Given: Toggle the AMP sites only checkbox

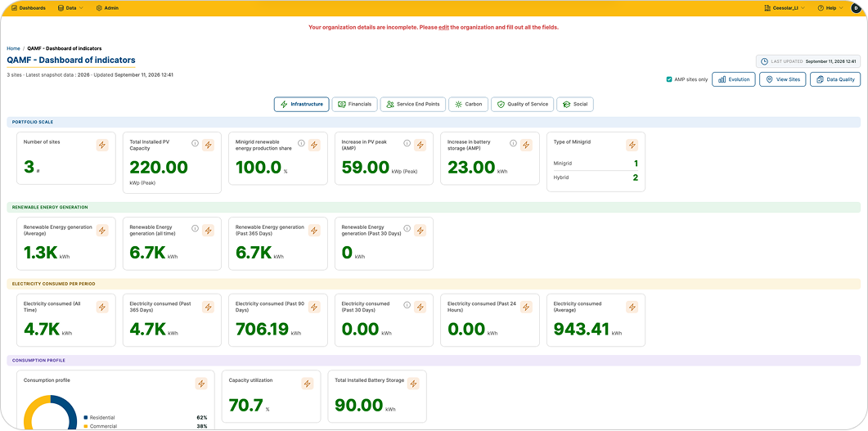Looking at the screenshot, I should tap(669, 79).
